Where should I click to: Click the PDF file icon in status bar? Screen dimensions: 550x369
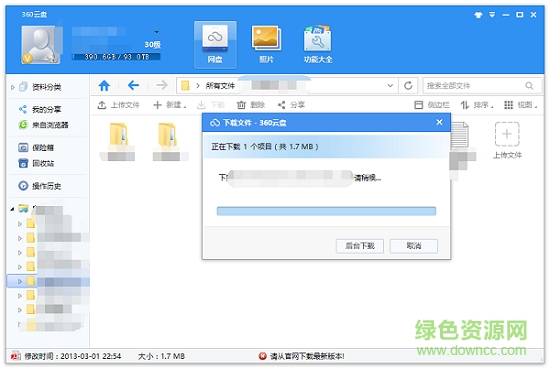click(16, 356)
